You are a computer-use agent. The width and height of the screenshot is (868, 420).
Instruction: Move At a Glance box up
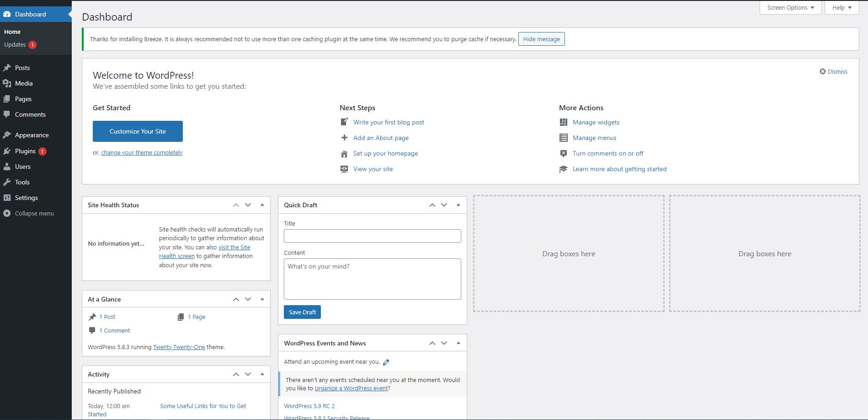click(236, 299)
